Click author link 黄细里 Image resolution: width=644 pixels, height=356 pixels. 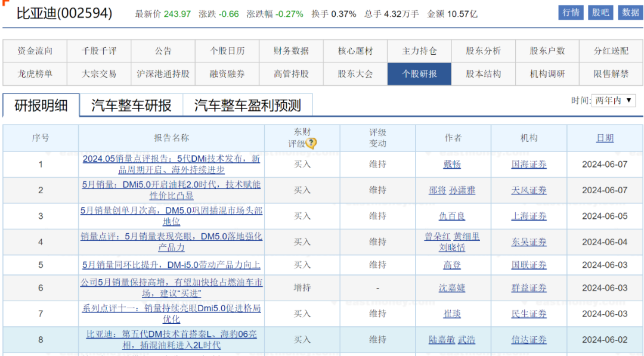point(466,237)
